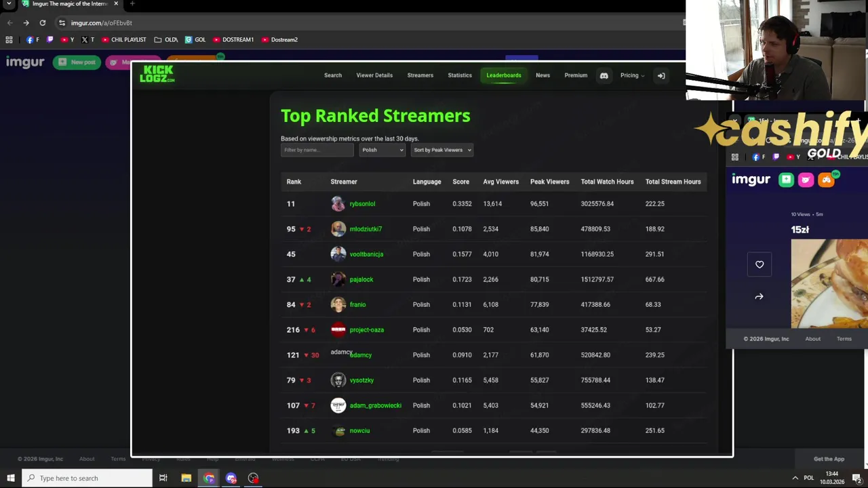The width and height of the screenshot is (868, 488).
Task: Click the Windows Start button
Action: (x=10, y=478)
